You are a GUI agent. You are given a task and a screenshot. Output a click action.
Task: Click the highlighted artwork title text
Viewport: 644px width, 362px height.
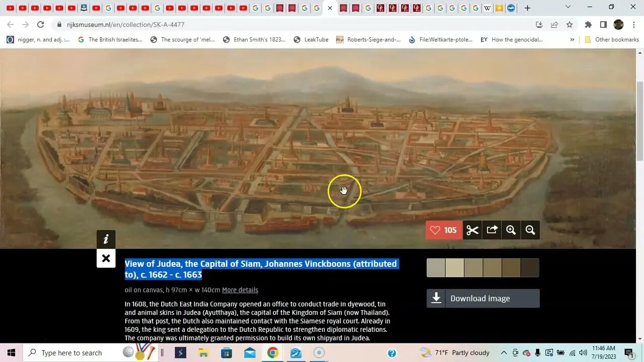(262, 269)
